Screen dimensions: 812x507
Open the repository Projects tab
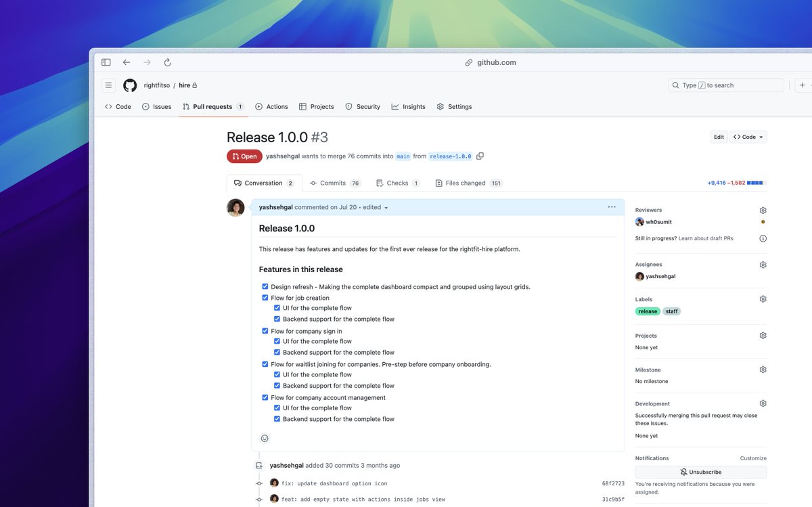[317, 107]
